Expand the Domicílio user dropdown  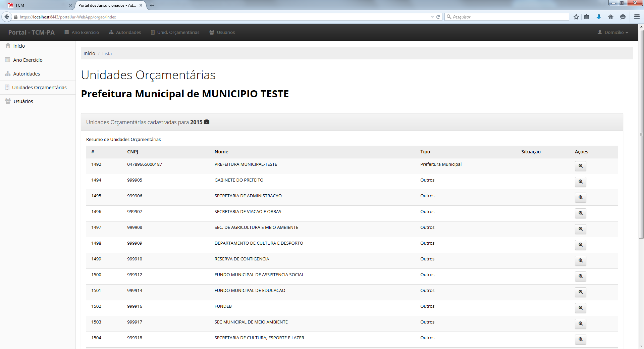pos(612,33)
